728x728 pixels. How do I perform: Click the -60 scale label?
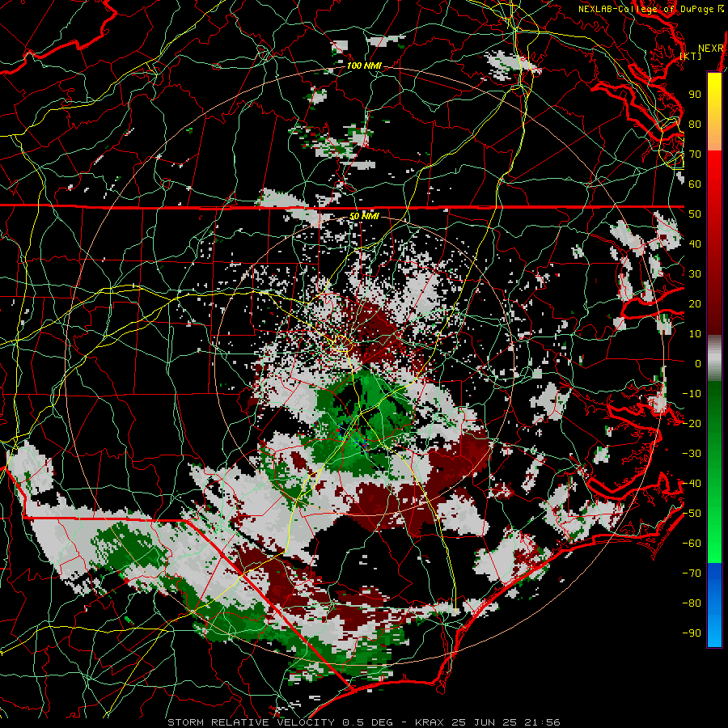coord(692,544)
